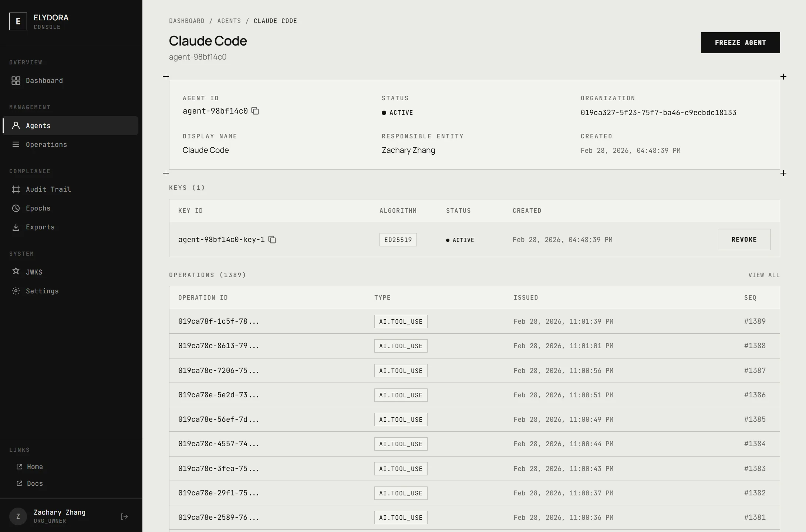Navigate to AGENTS via breadcrumb
The image size is (806, 532).
point(229,21)
